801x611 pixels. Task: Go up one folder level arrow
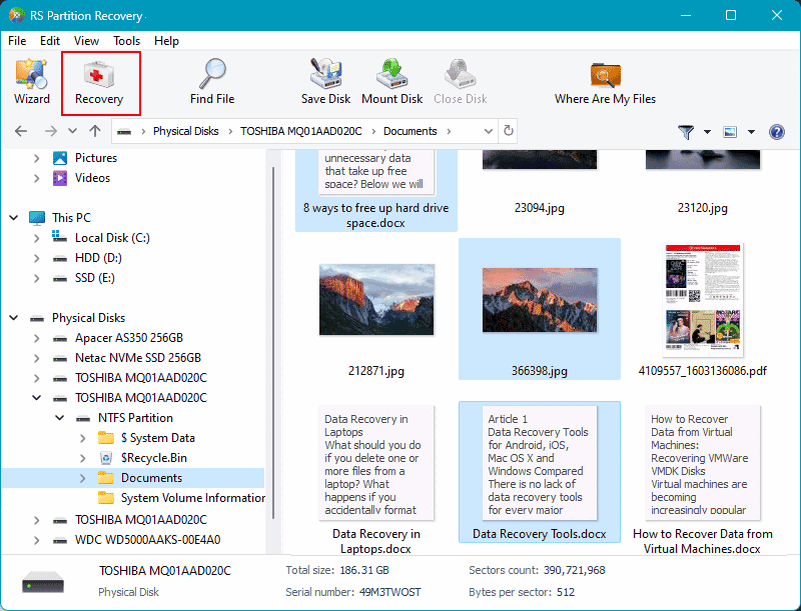[x=95, y=131]
